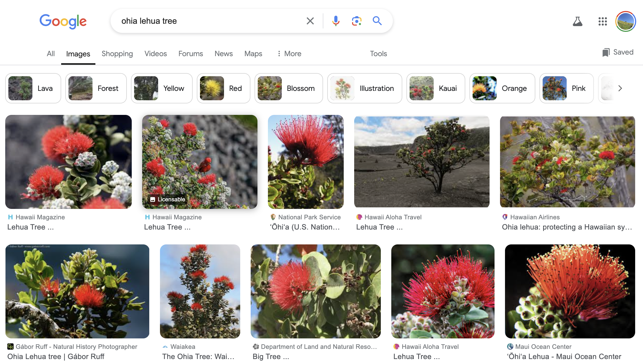
Task: Select the Lava filter chip
Action: pos(33,88)
